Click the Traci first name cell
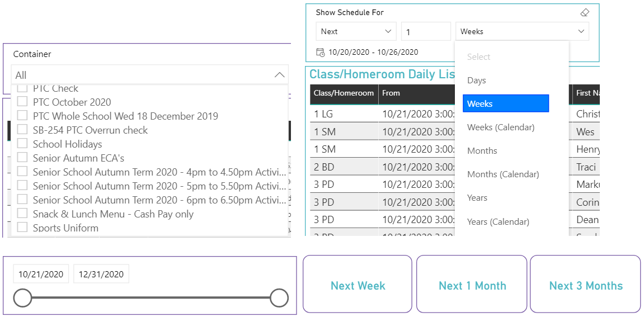This screenshot has height=317, width=644. pyautogui.click(x=586, y=167)
